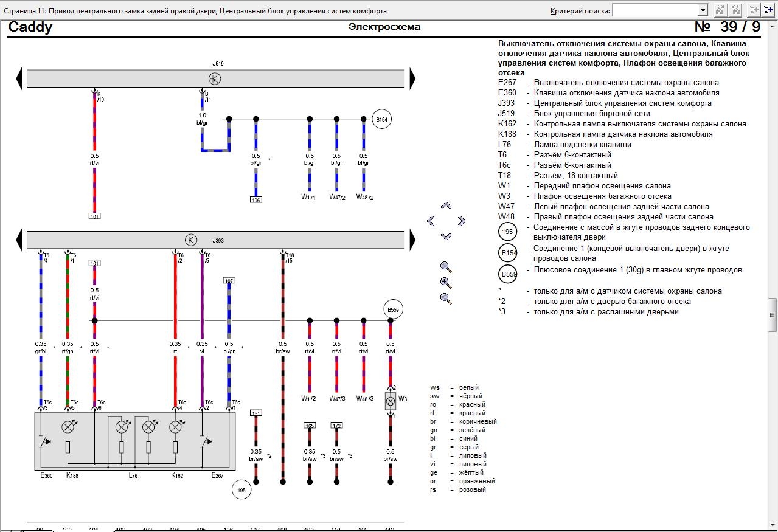
Task: Click the K188 indicator lamp symbol
Action: coord(68,427)
